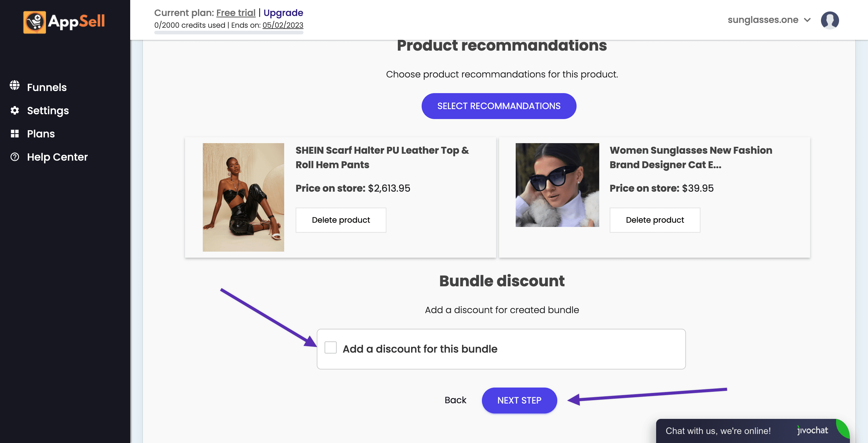Click the Settings gear icon

[14, 110]
